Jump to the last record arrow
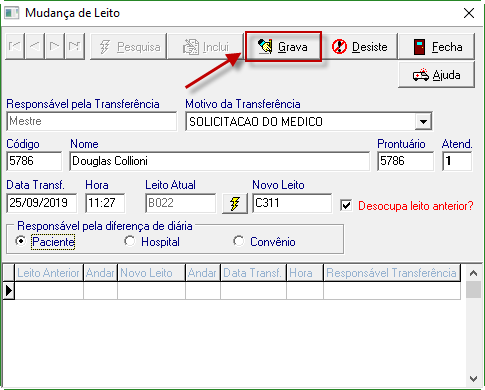The height and width of the screenshot is (390, 485). [75, 46]
